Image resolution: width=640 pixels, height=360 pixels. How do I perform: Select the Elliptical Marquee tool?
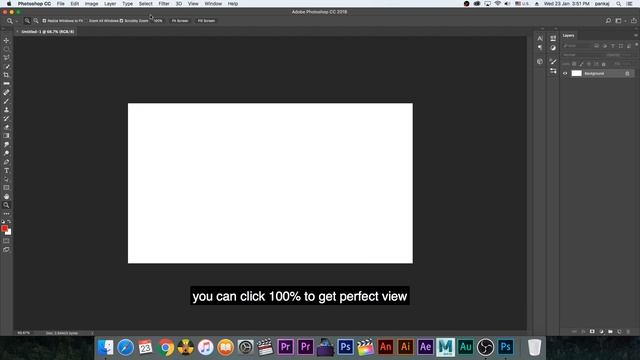6,49
